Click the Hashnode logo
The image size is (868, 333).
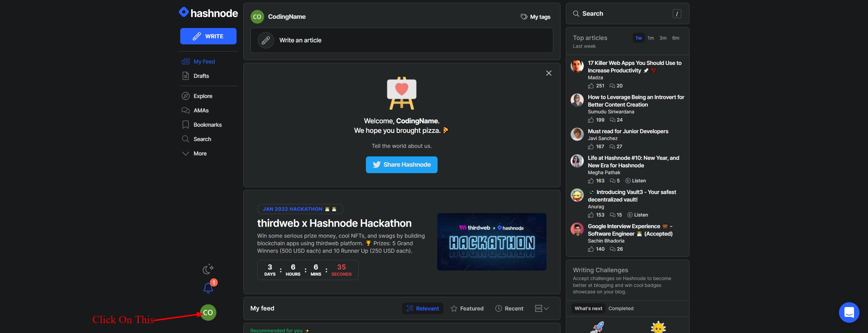pos(208,13)
